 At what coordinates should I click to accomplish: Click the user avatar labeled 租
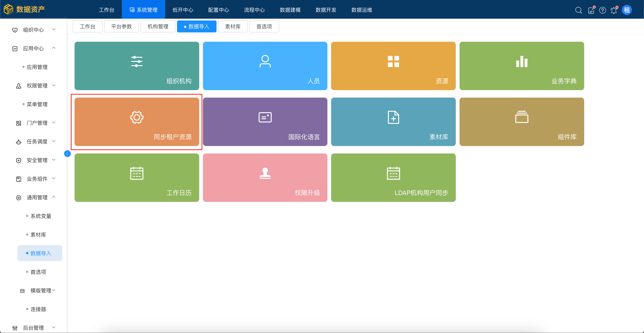pyautogui.click(x=626, y=10)
